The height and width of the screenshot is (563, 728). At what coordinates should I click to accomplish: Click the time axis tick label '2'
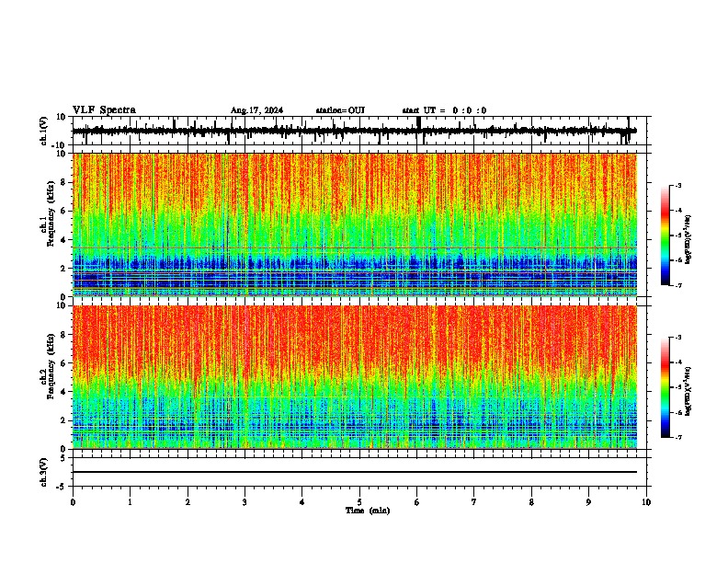coord(188,502)
